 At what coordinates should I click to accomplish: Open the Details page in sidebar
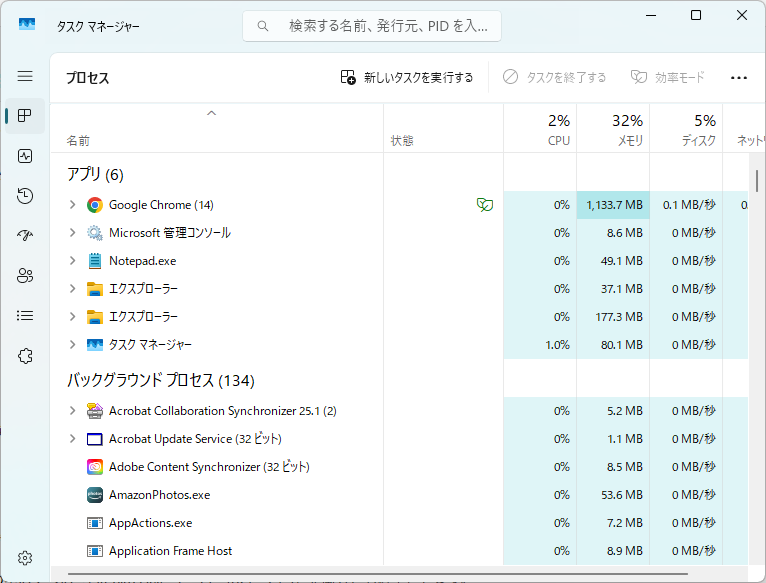(x=25, y=316)
